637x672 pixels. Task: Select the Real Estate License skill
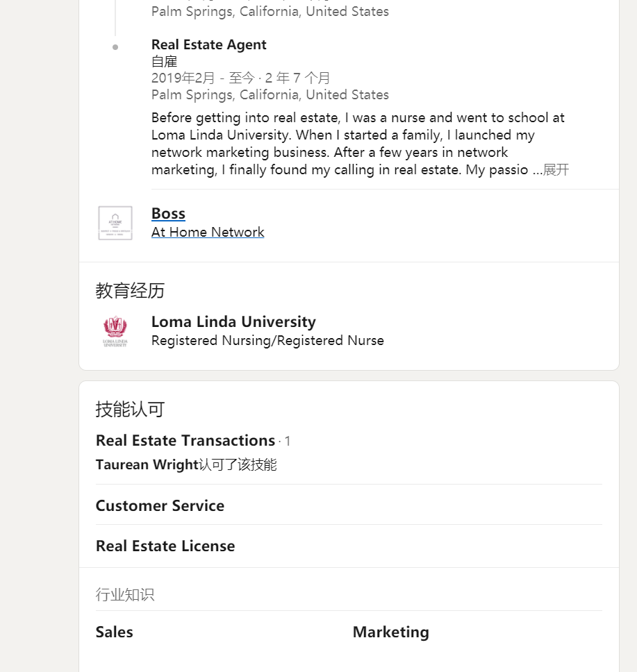tap(165, 546)
